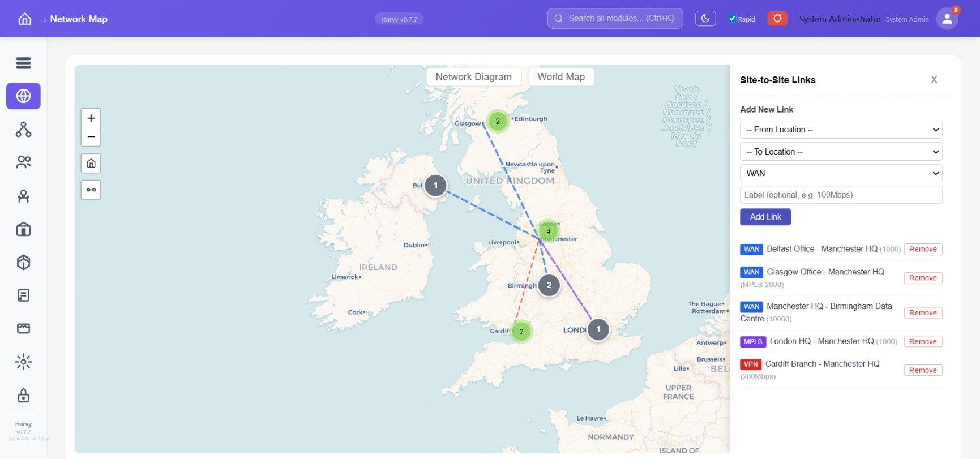The height and width of the screenshot is (459, 980).
Task: Open the window card sidebar icon
Action: (x=23, y=328)
